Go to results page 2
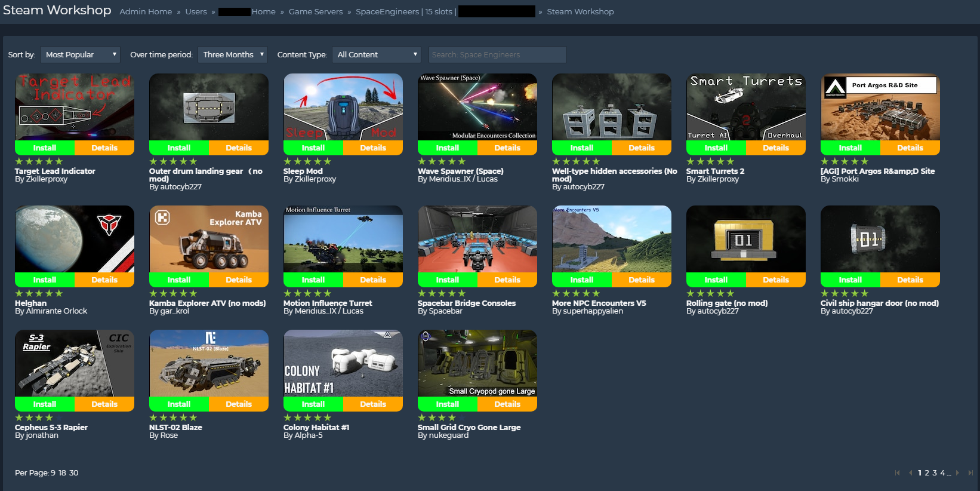Viewport: 980px width, 491px height. tap(927, 472)
